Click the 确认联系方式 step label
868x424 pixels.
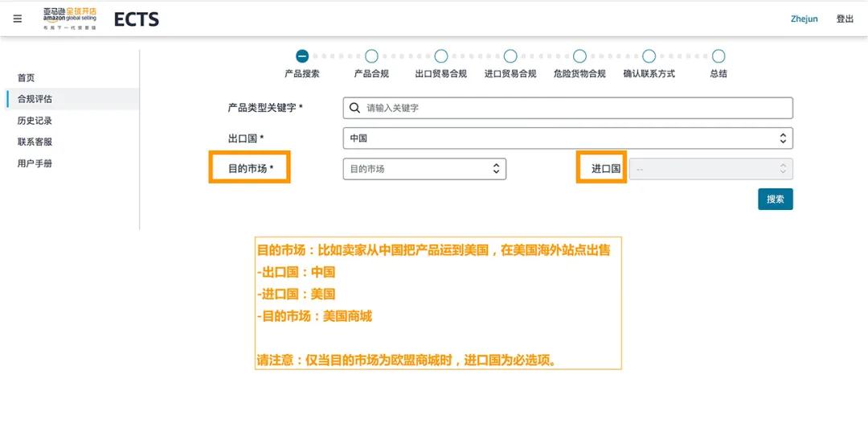click(x=649, y=74)
